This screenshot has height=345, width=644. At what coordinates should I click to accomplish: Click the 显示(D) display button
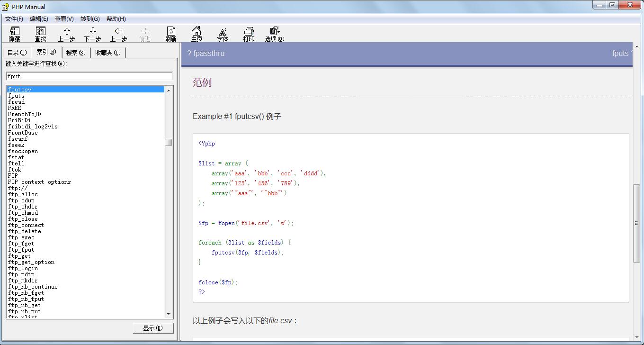pos(153,328)
